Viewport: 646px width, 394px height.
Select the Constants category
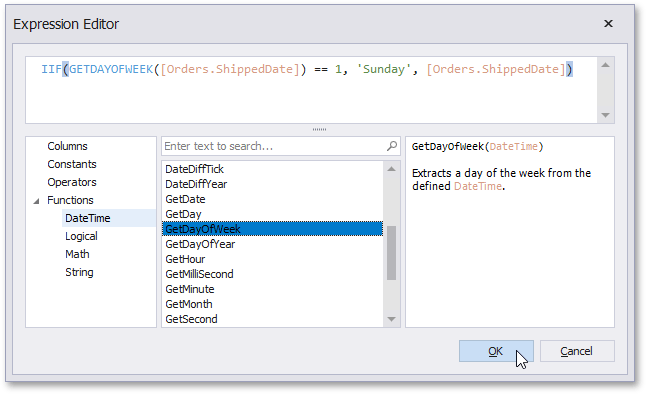72,164
